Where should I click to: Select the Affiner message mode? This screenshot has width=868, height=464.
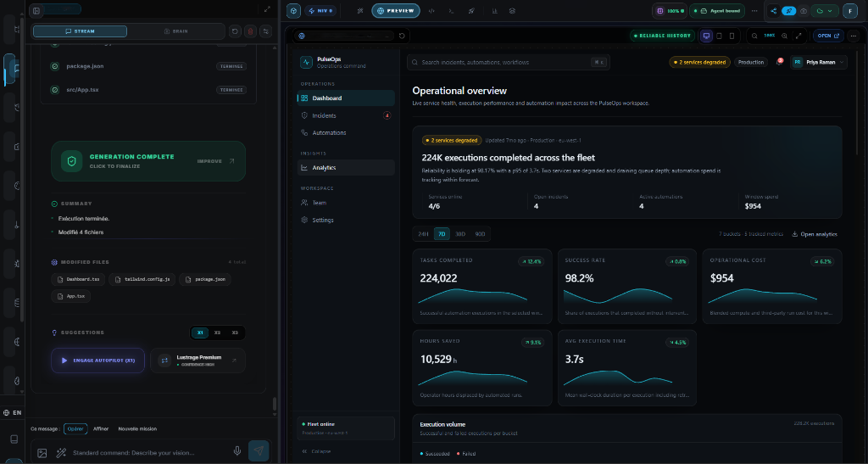point(101,428)
